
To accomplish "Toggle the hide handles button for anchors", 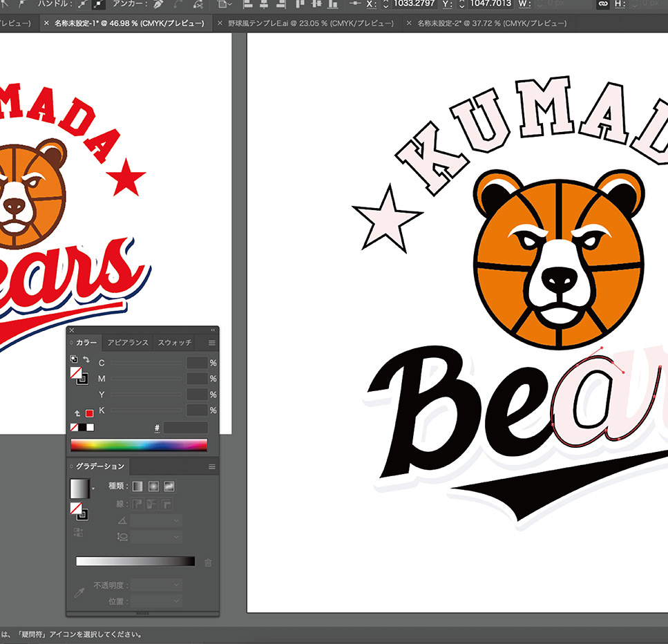I will [x=98, y=4].
